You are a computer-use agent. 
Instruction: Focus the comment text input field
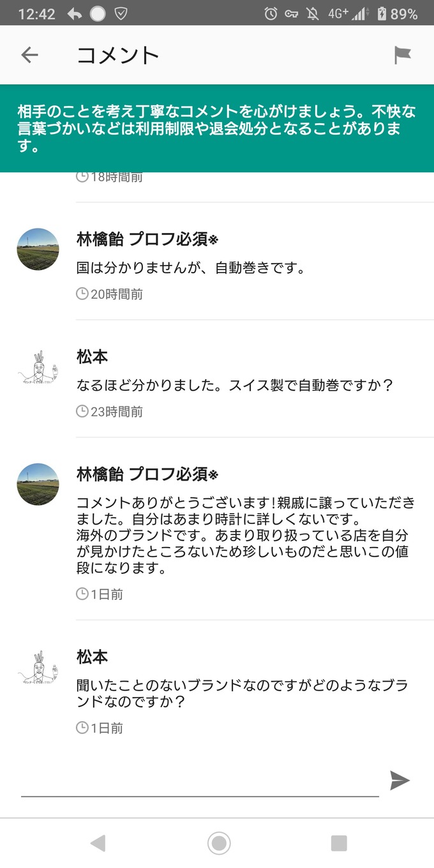click(x=200, y=782)
